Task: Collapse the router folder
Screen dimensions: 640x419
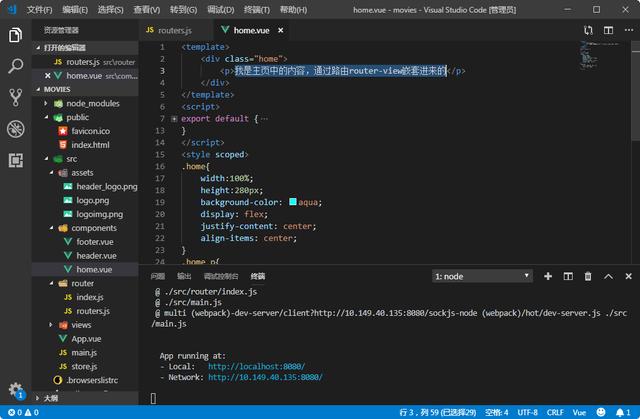Action: [51, 284]
